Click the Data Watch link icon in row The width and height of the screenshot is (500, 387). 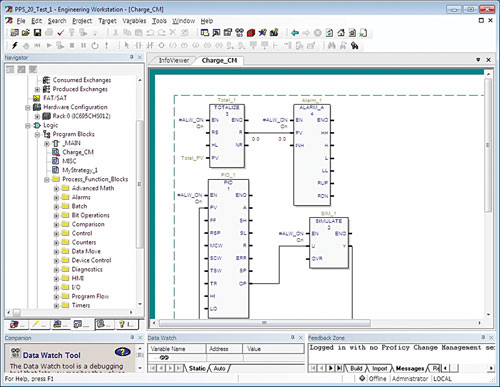164,358
